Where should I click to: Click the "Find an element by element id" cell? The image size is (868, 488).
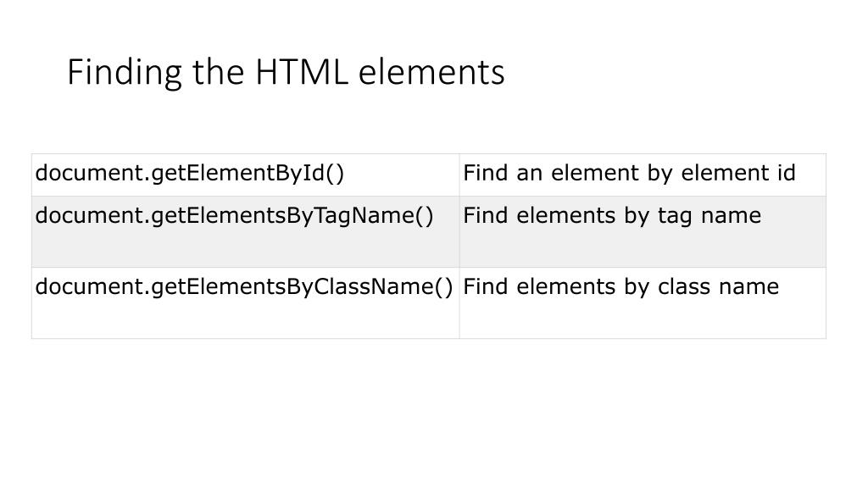point(643,175)
